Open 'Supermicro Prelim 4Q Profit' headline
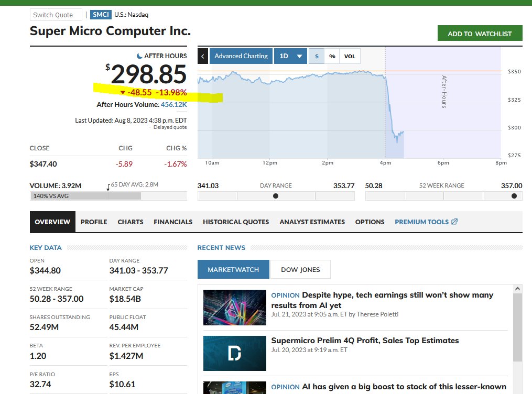 pos(365,341)
